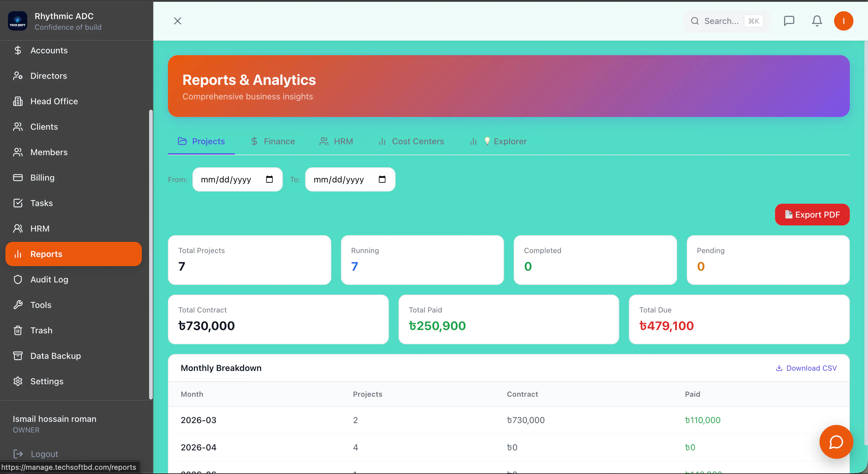Viewport: 868px width, 474px height.
Task: Open notifications bell icon
Action: [x=817, y=21]
